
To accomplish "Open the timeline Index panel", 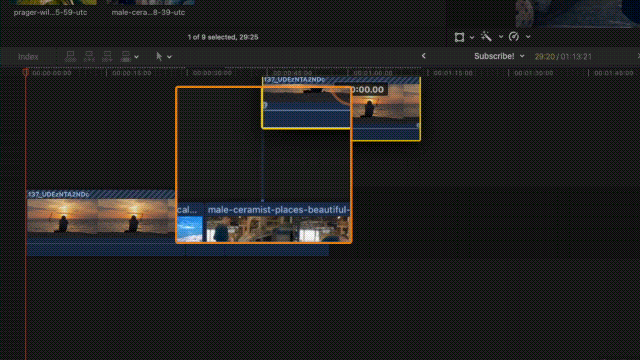I will (x=28, y=57).
